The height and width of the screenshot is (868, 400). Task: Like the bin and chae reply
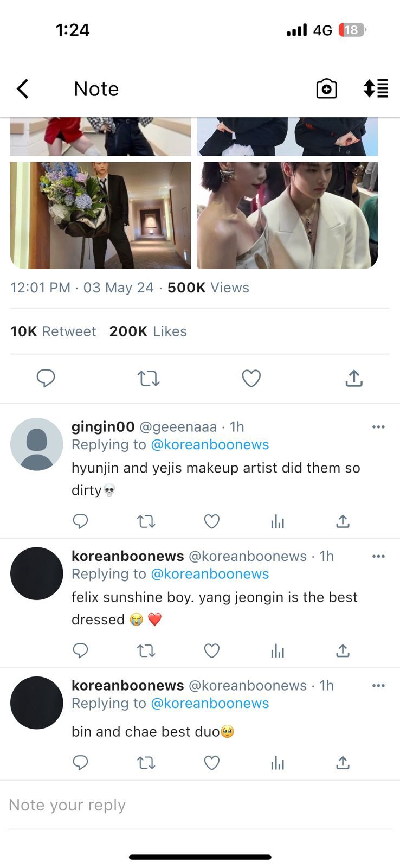(x=211, y=763)
